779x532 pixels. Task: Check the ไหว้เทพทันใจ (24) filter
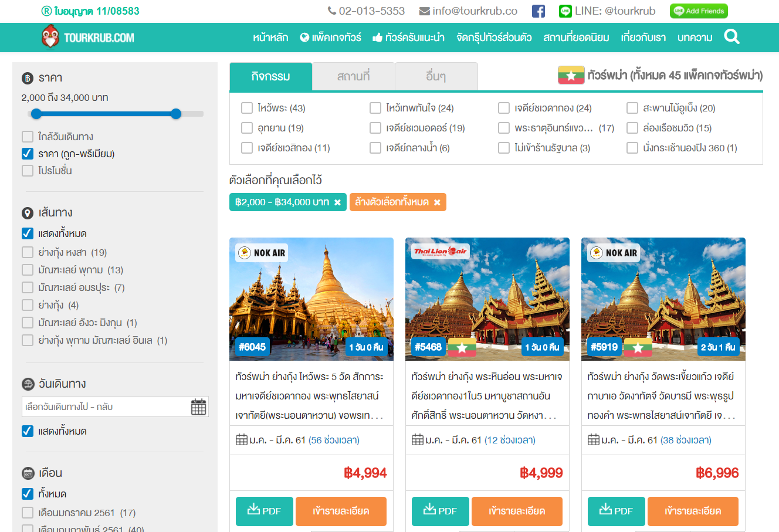tap(375, 108)
